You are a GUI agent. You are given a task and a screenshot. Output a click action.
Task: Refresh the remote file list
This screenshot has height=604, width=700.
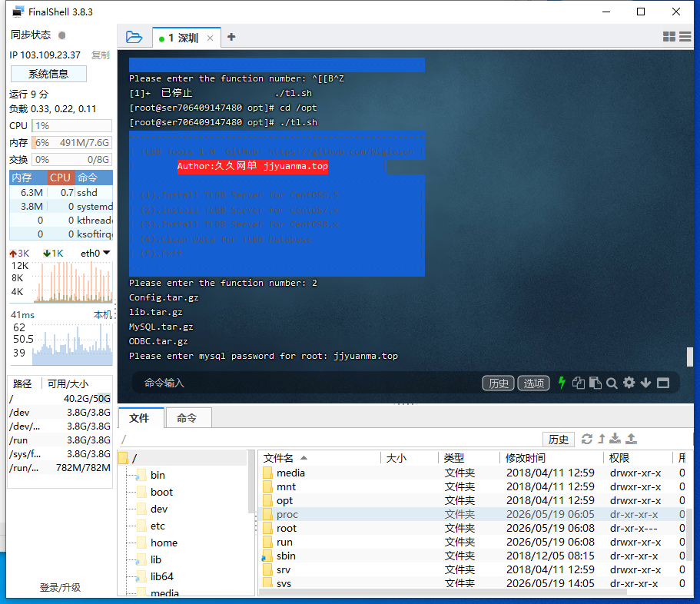click(586, 440)
